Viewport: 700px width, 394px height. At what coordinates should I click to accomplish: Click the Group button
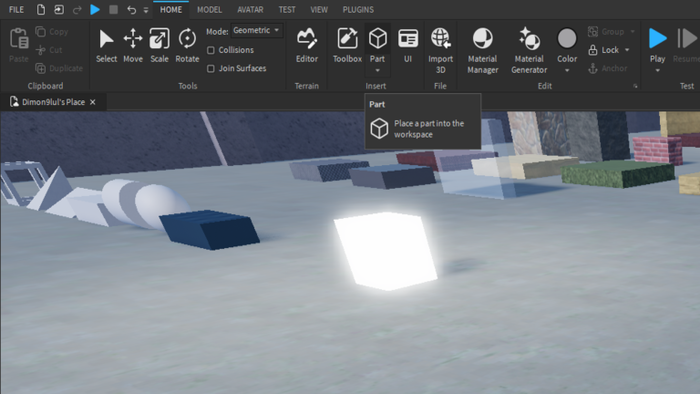[x=606, y=32]
